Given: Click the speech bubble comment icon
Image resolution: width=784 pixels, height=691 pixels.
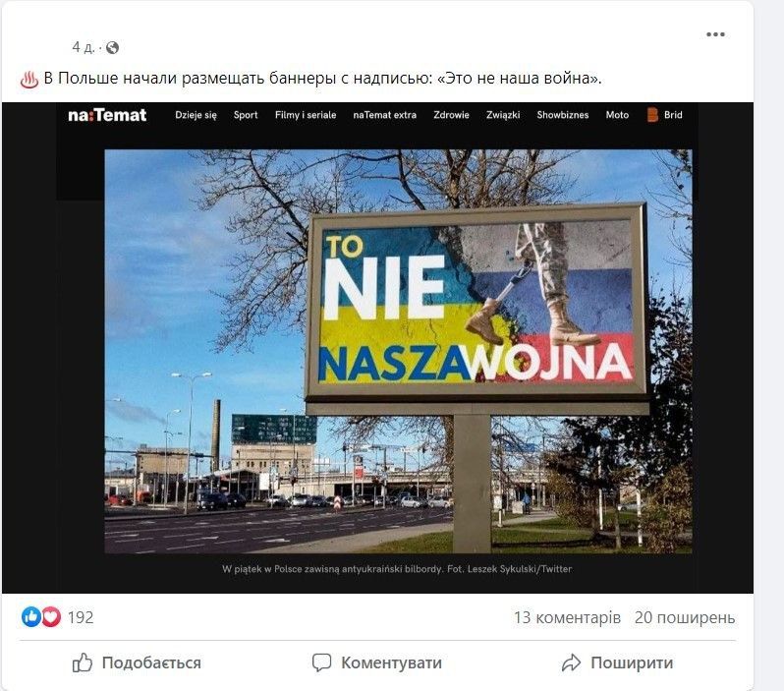Looking at the screenshot, I should 321,662.
